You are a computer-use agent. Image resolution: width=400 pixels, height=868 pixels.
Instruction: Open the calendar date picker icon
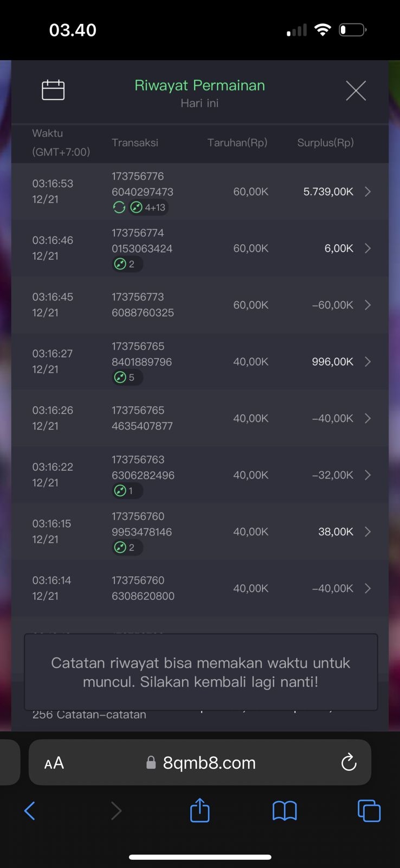[x=53, y=90]
